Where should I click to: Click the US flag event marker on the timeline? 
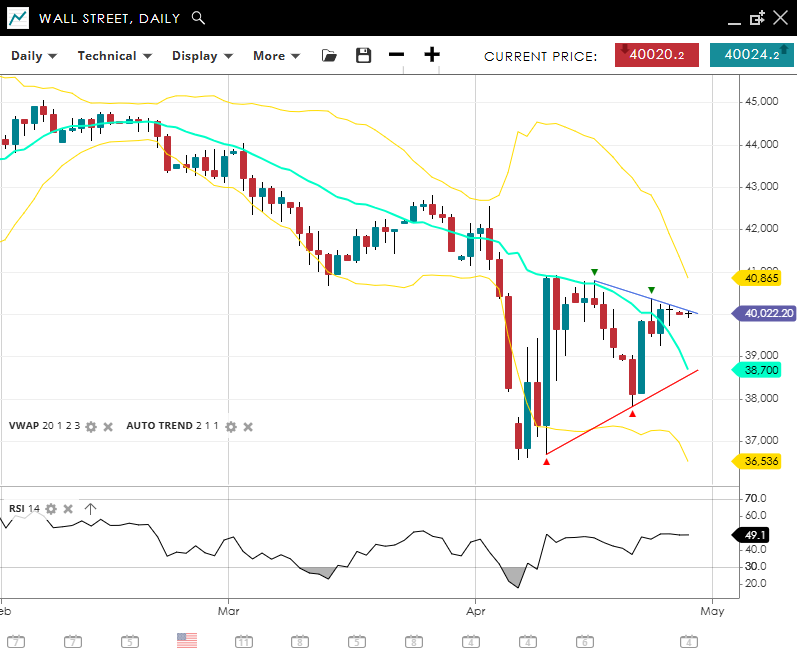coord(187,640)
